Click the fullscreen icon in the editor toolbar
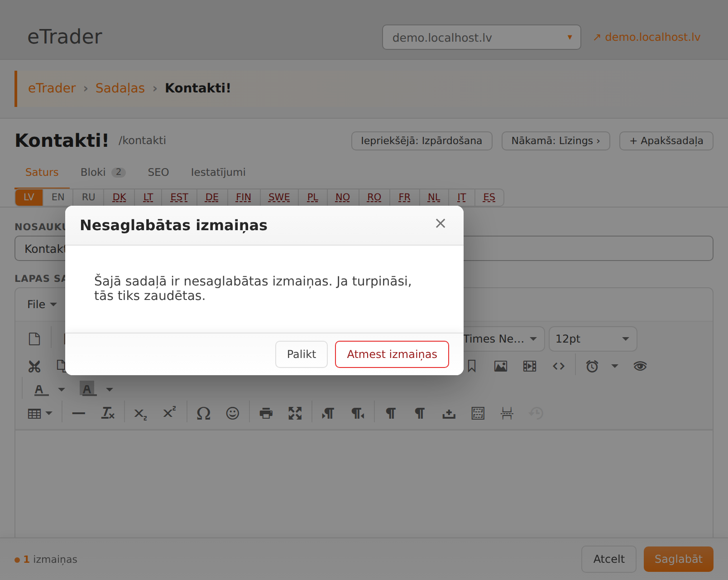728x580 pixels. click(295, 413)
